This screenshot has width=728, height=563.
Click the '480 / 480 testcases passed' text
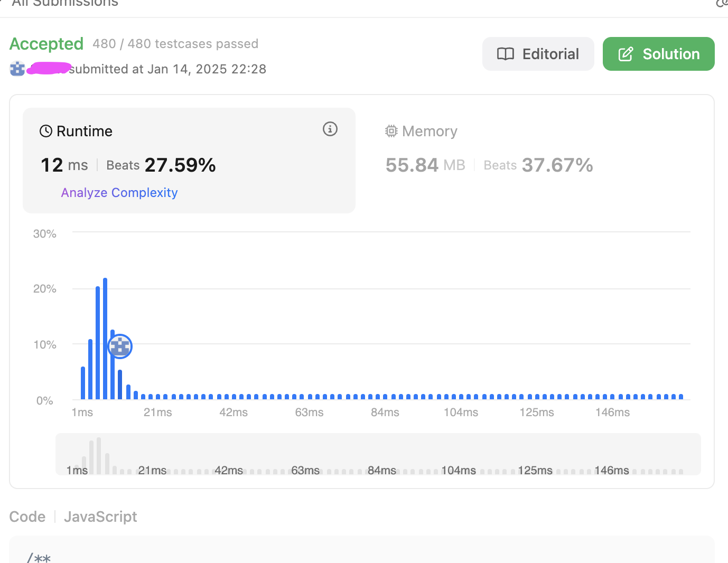[175, 44]
